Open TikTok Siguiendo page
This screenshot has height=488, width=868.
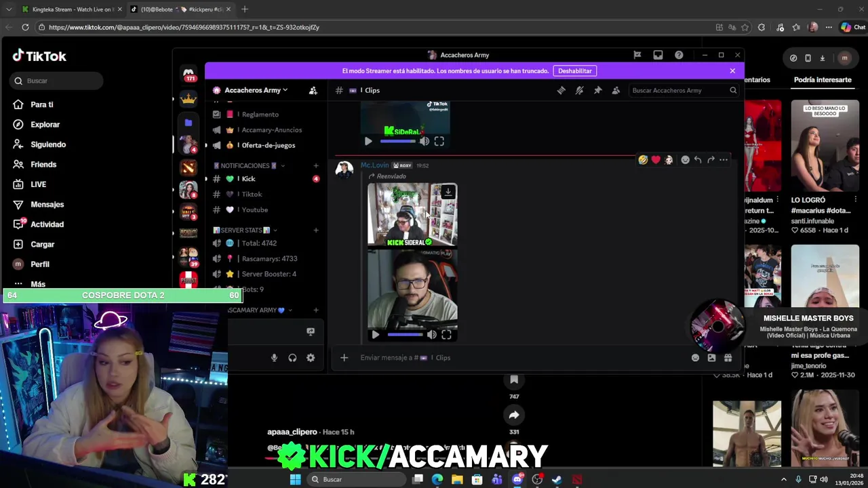(47, 144)
